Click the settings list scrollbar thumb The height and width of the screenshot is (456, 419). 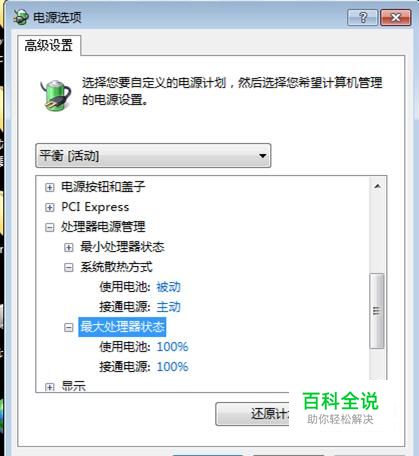click(x=377, y=311)
